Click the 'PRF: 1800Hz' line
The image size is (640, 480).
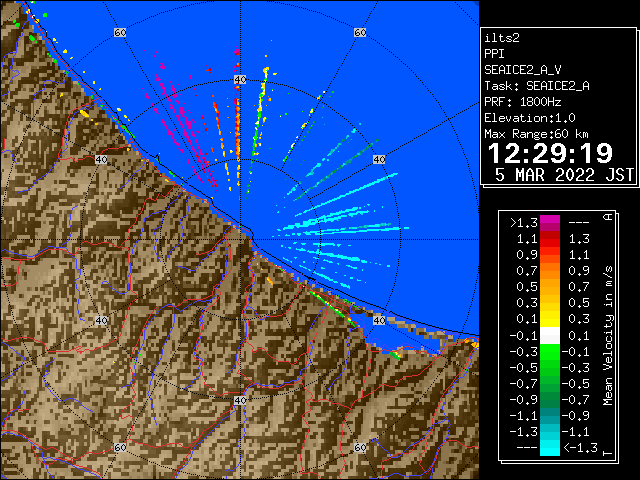[x=523, y=102]
